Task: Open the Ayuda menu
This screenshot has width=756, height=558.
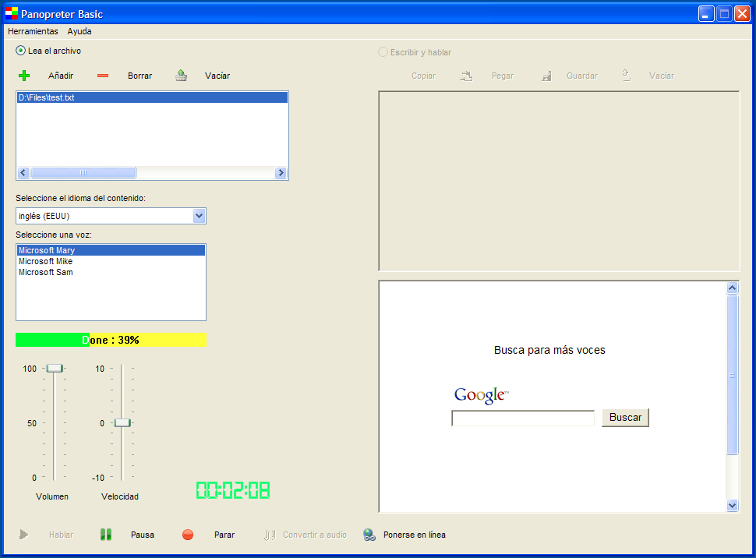Action: [x=79, y=31]
